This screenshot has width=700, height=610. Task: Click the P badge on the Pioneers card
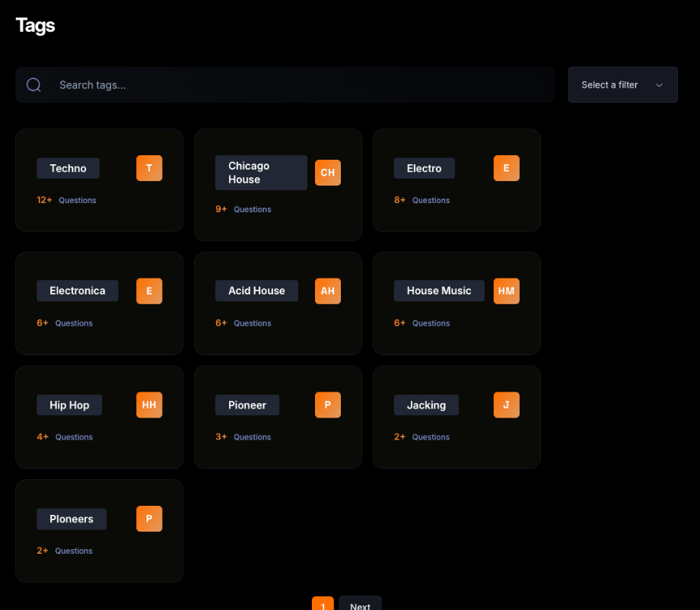point(149,519)
